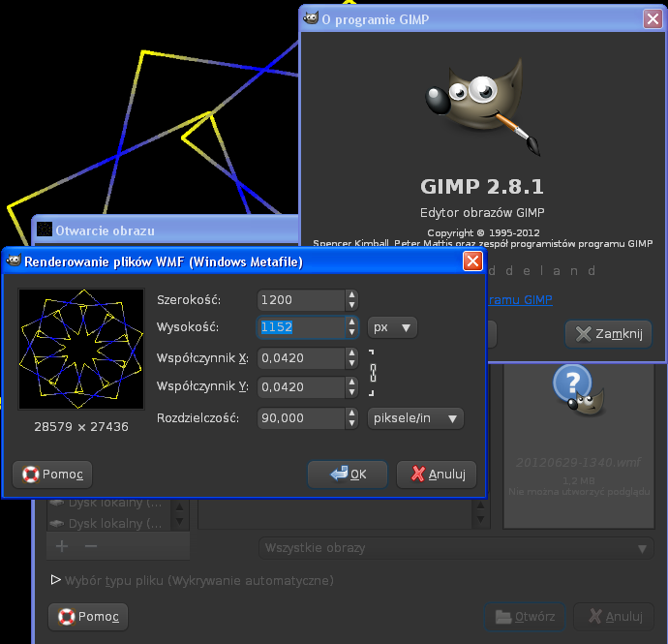This screenshot has height=644, width=668.
Task: Open the piksele/in resolution unit dropdown
Action: pyautogui.click(x=415, y=418)
